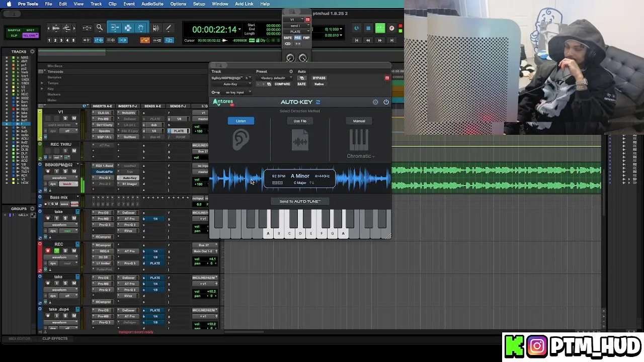Select the Use File detection method
Viewport: 644px width, 362px height.
coord(300,121)
